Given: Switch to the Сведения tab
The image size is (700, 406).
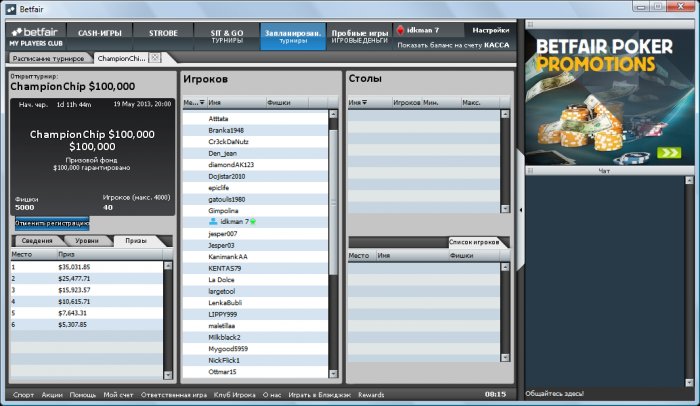Looking at the screenshot, I should (x=37, y=240).
